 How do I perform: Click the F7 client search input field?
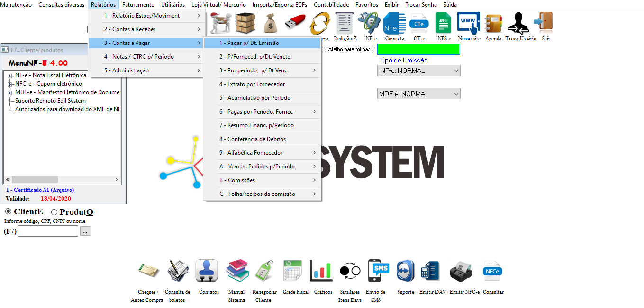48,231
